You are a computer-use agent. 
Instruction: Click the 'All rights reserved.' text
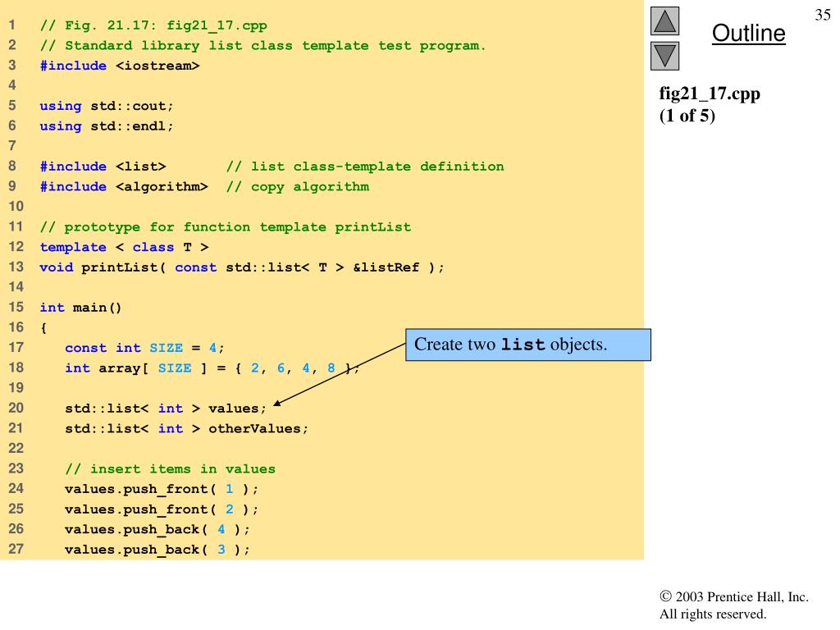click(x=713, y=614)
